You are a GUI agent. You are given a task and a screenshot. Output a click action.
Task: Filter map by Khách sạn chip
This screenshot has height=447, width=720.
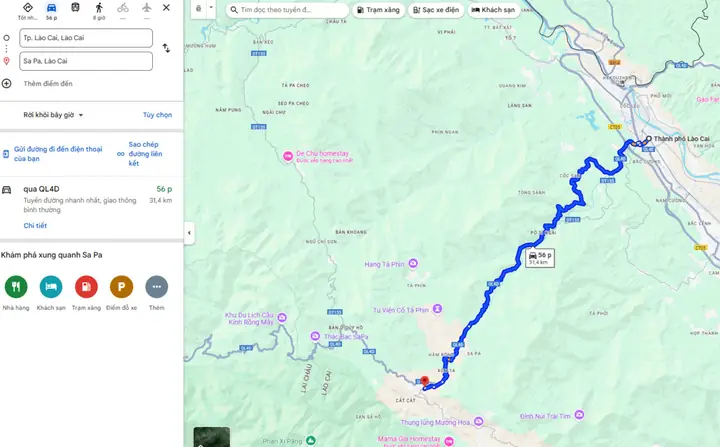pos(494,10)
